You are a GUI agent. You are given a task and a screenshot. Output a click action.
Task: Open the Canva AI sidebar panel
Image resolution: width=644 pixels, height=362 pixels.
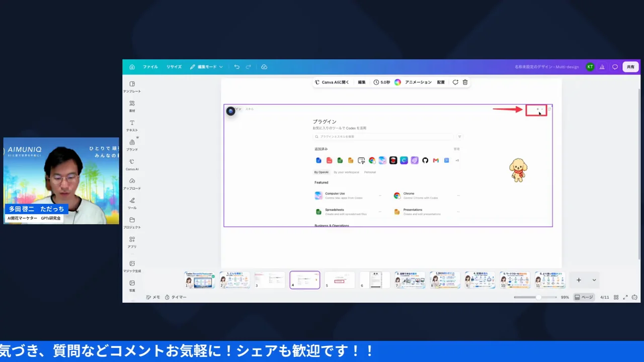pyautogui.click(x=132, y=165)
